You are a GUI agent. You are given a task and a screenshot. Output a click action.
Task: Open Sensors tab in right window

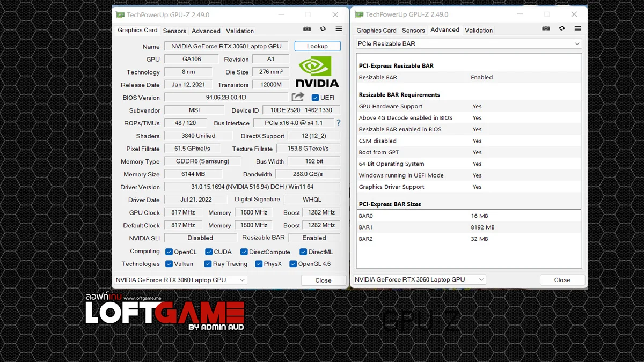[x=413, y=31]
